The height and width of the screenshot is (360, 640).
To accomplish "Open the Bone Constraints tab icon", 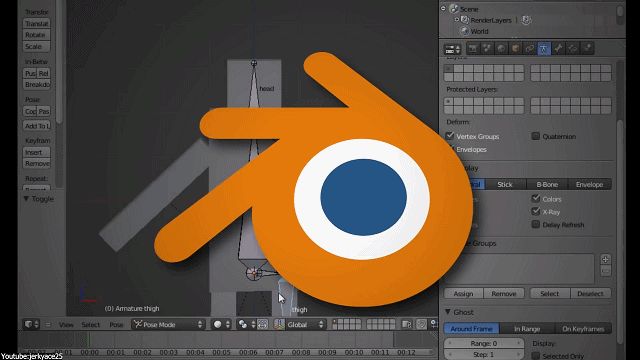I will point(573,49).
